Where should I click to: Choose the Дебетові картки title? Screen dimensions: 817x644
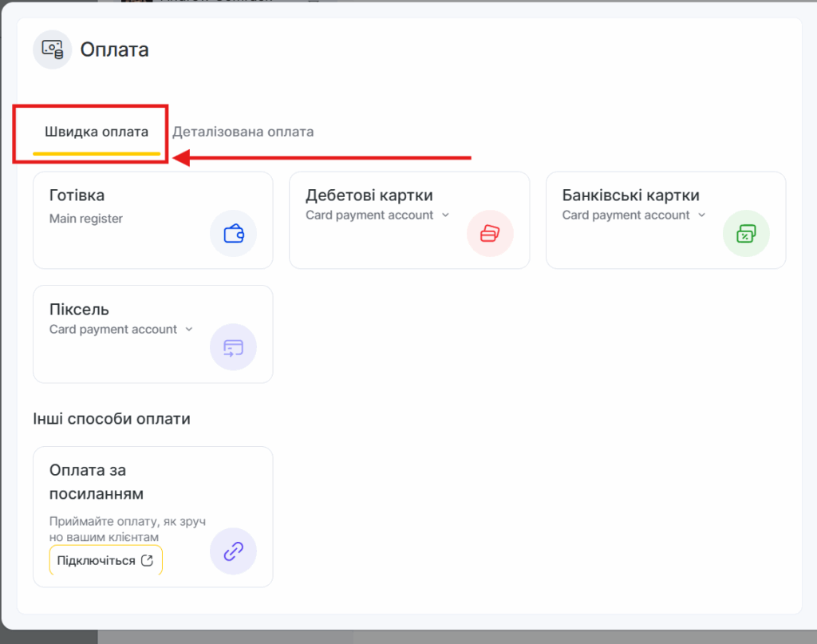(369, 196)
